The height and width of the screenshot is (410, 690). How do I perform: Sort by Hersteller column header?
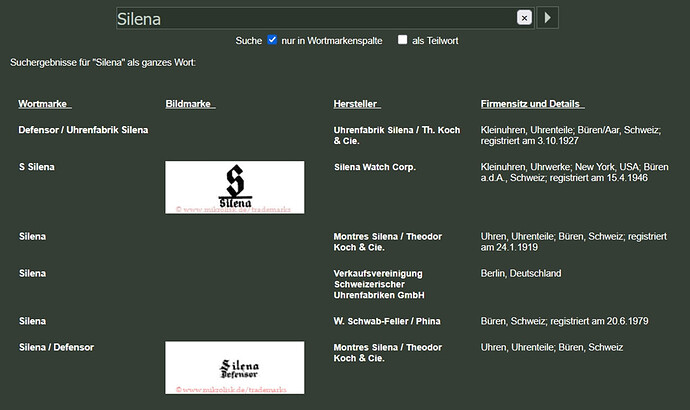click(x=357, y=104)
